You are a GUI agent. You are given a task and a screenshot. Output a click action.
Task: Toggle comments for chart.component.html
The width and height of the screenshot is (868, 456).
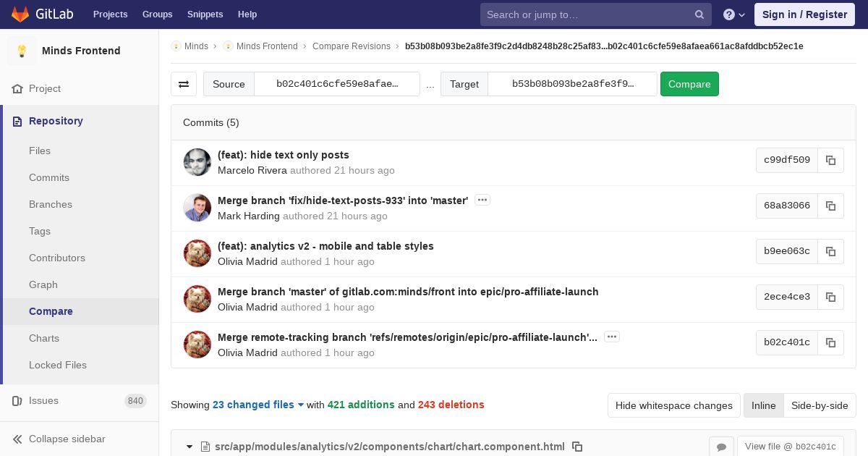click(x=721, y=447)
